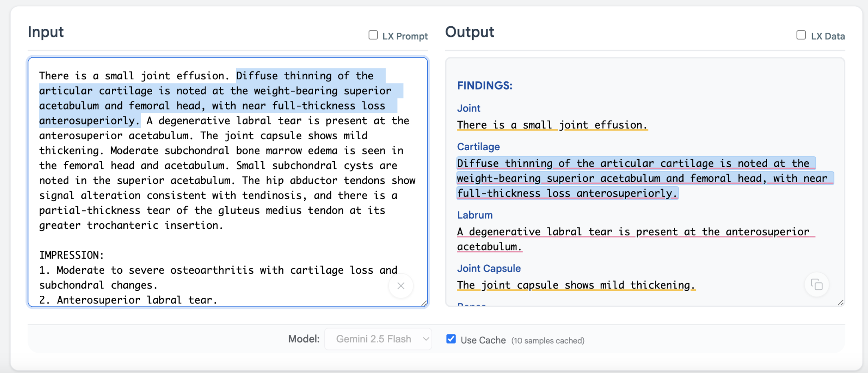This screenshot has height=373, width=868.
Task: Select the small joint effusion output sentence
Action: pyautogui.click(x=552, y=125)
